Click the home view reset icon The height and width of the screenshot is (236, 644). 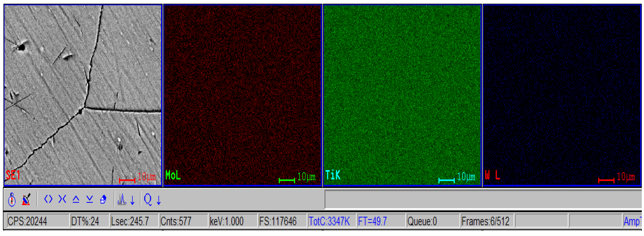pos(103,200)
